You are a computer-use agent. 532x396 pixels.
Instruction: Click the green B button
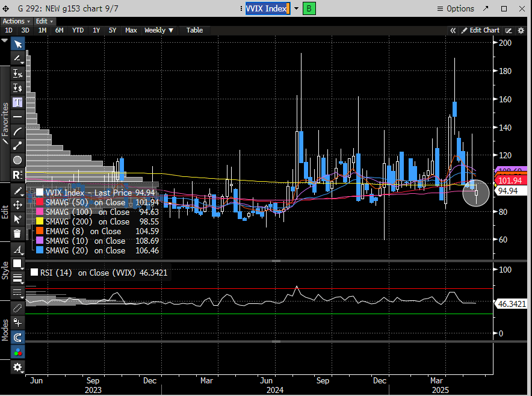pyautogui.click(x=309, y=8)
